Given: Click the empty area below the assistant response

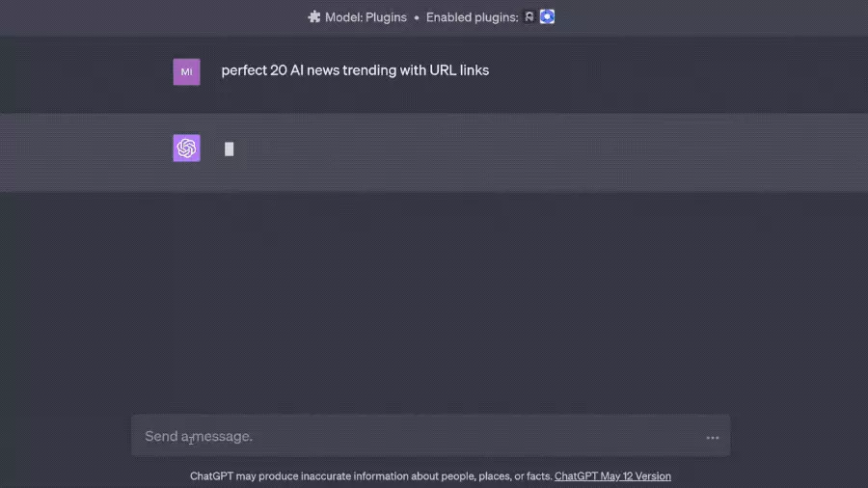Looking at the screenshot, I should [434, 299].
